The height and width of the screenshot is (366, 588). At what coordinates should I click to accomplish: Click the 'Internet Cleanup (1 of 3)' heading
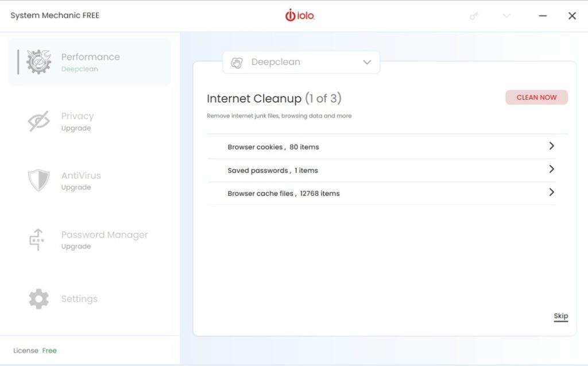point(274,98)
